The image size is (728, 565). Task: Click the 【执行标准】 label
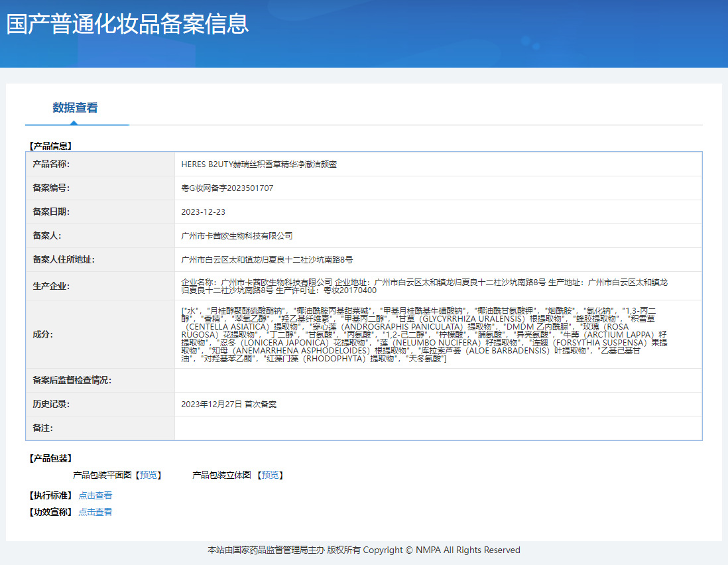tap(50, 495)
